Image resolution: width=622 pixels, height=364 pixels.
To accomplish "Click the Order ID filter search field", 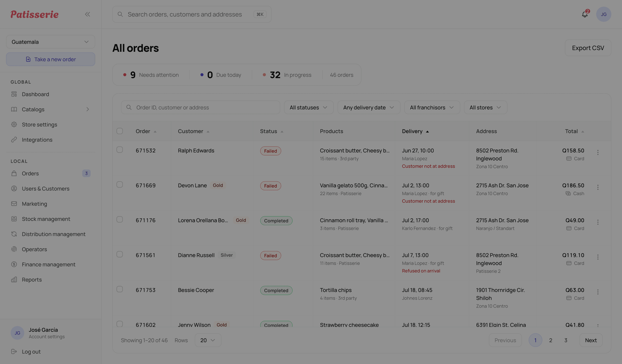I will (x=201, y=107).
